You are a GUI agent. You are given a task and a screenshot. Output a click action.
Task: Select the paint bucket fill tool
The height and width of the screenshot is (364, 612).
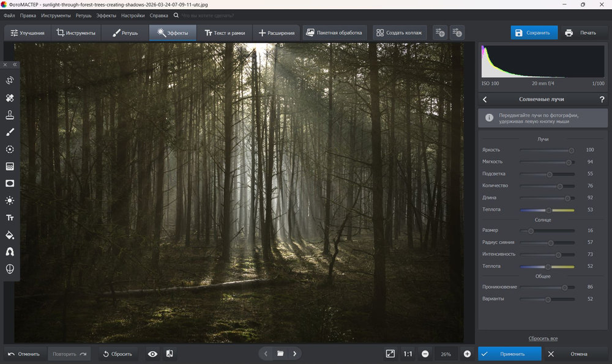pos(10,235)
